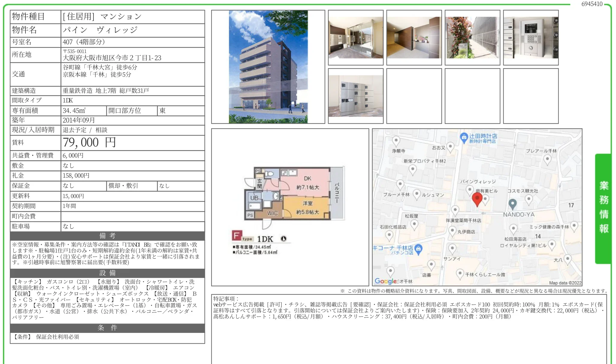Click the 浄願寺 grey map marker
The height and width of the screenshot is (364, 616).
point(396,140)
